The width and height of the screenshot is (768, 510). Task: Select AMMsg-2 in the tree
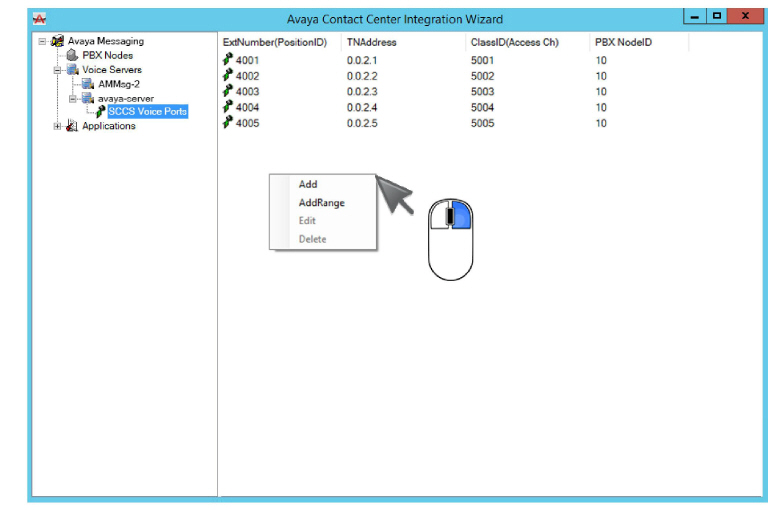(119, 84)
